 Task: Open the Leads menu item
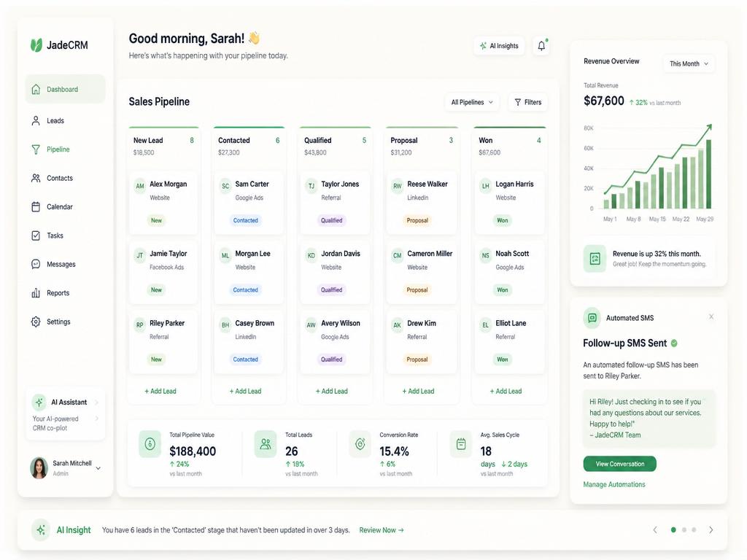[x=65, y=120]
